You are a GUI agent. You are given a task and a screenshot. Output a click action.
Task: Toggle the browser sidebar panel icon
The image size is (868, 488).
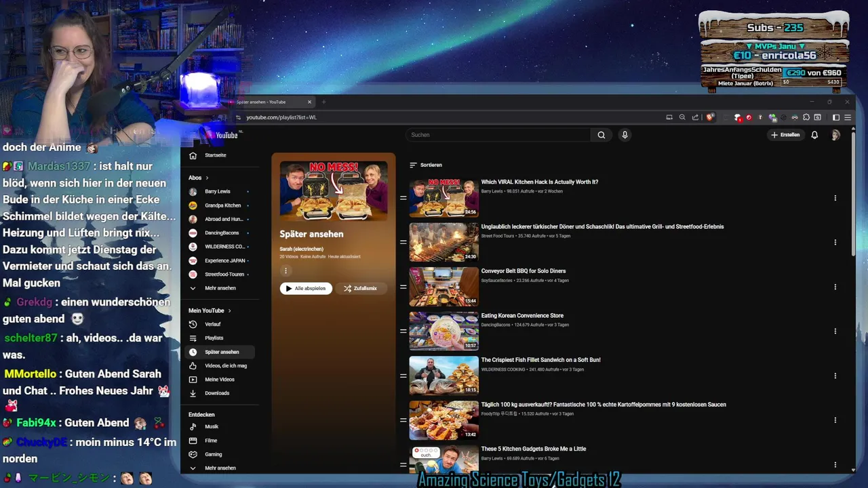click(835, 117)
